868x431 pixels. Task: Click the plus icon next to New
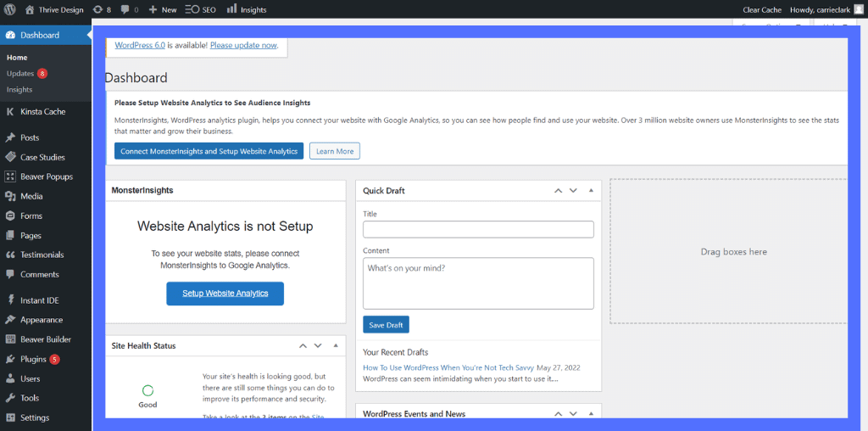[x=153, y=9]
